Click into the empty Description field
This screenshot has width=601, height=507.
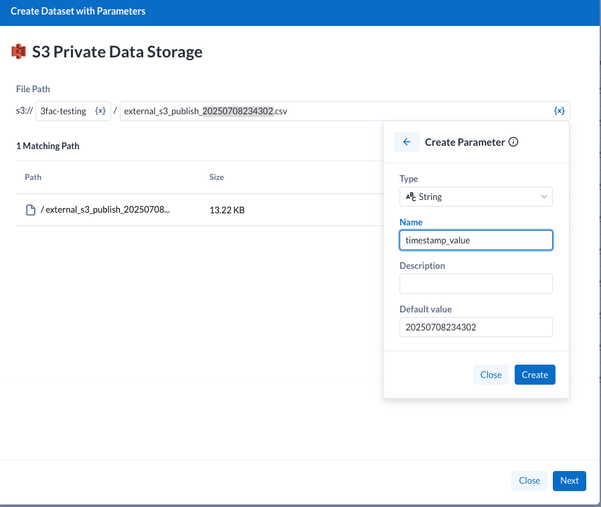tap(475, 284)
